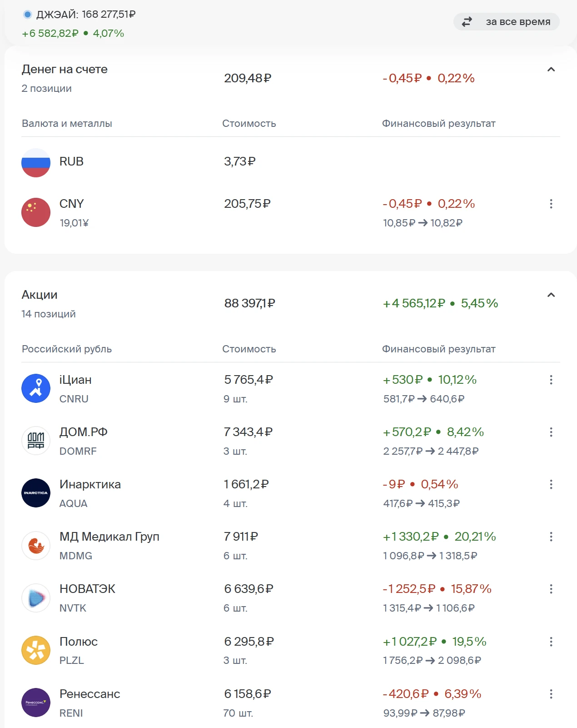Click DOMRF ticker label
The image size is (577, 728).
78,451
